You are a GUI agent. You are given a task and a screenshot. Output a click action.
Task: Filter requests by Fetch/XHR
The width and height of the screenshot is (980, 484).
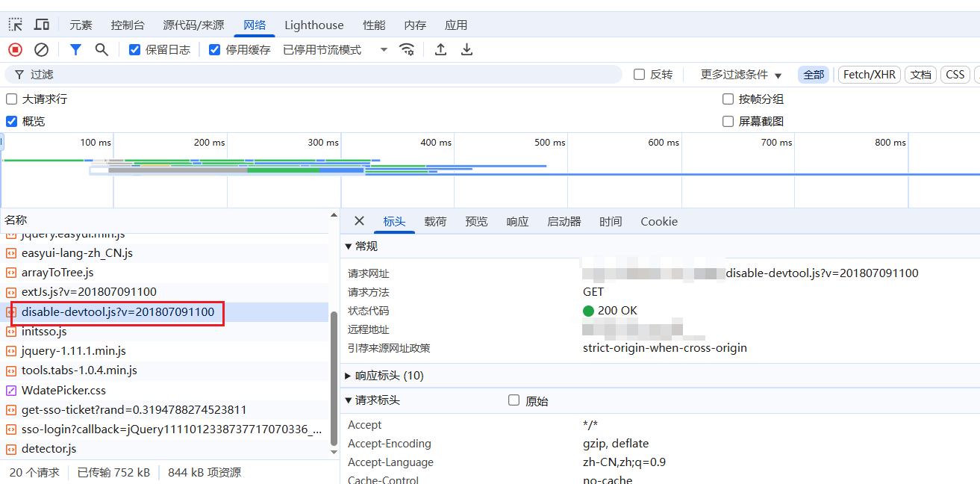[x=869, y=75]
